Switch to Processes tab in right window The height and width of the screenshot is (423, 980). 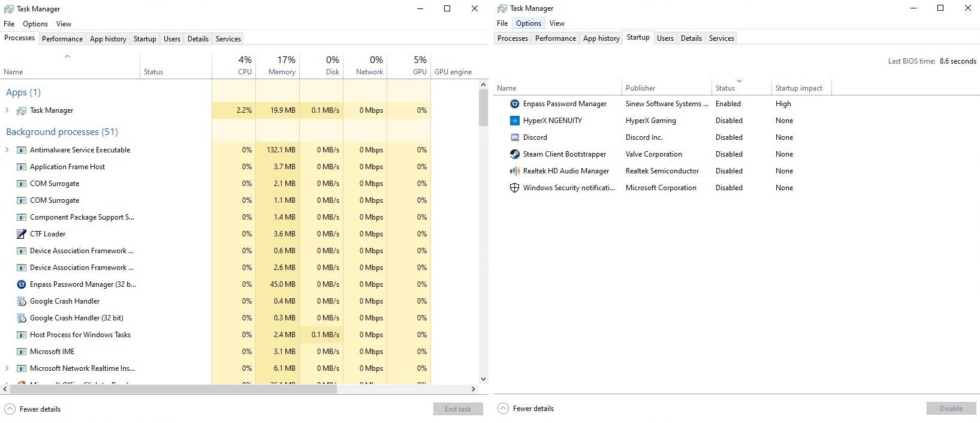pyautogui.click(x=512, y=38)
